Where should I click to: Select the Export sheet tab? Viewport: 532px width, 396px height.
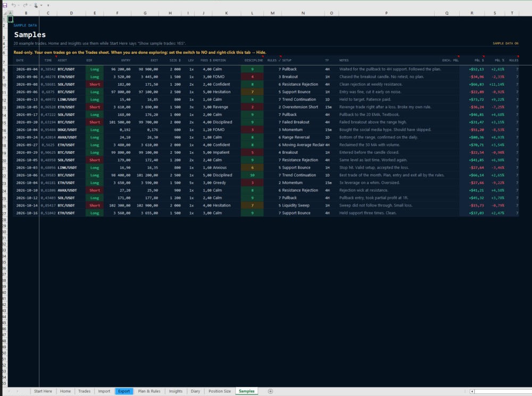(x=124, y=391)
